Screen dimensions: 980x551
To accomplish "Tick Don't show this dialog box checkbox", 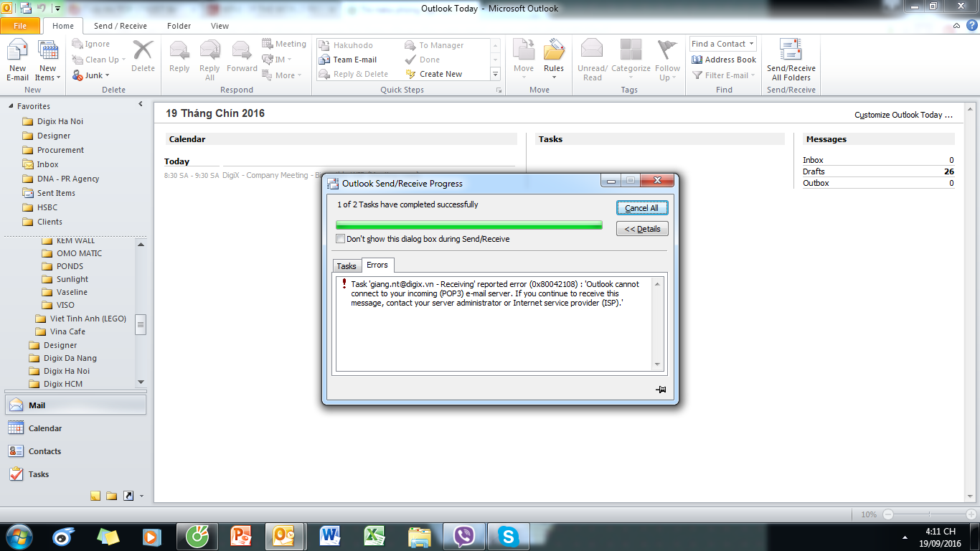I will tap(341, 239).
